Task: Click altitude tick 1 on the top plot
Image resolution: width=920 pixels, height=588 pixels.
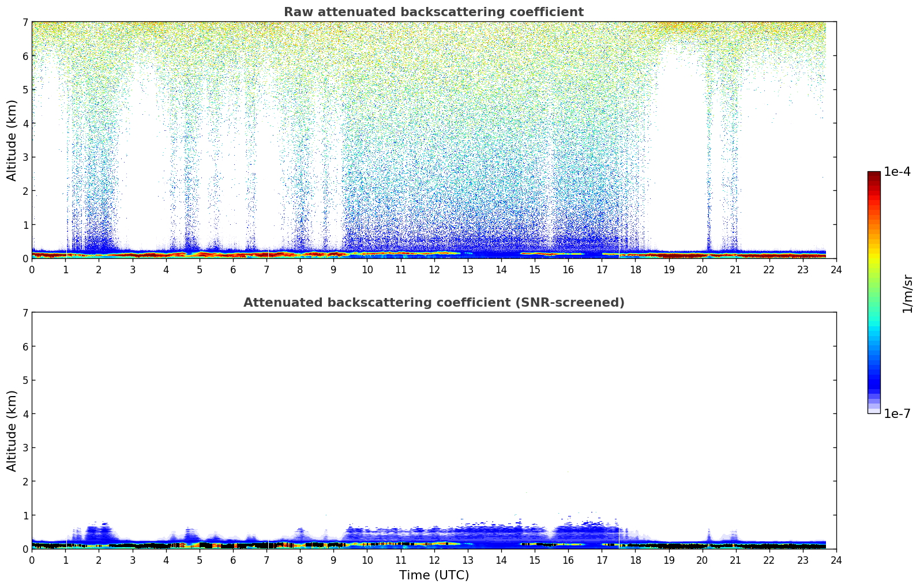Action: pyautogui.click(x=25, y=225)
